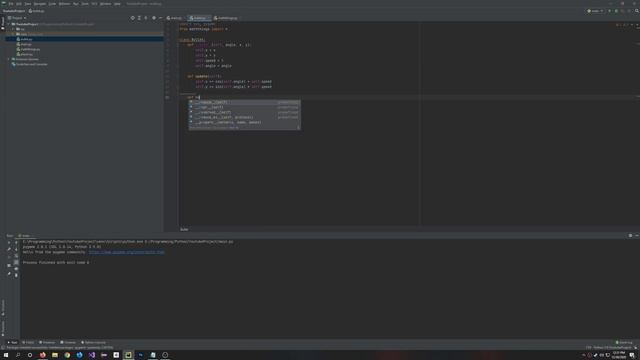Select Scratches and Consoles in the project tree
The height and width of the screenshot is (360, 640).
point(29,64)
